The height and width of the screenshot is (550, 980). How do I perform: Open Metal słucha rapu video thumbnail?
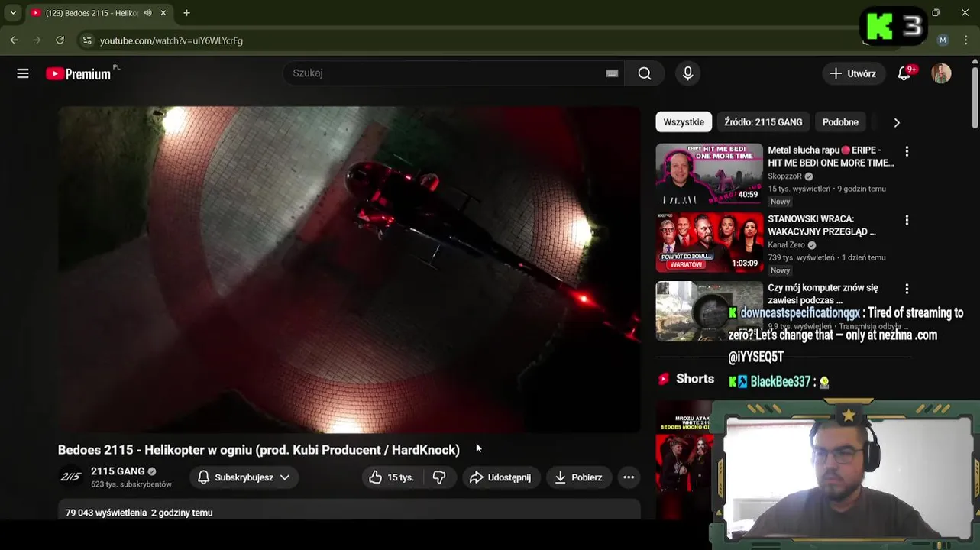coord(709,173)
